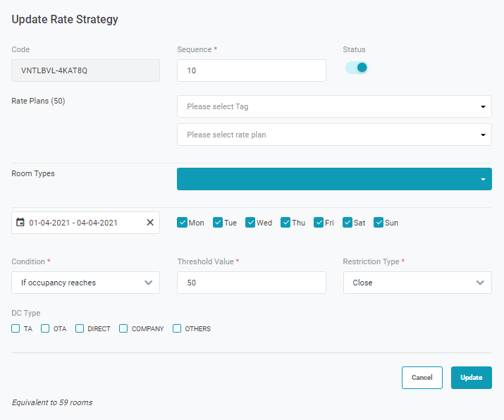Screen dimensions: 504x420
Task: Enable the OTA DC type checkbox
Action: 45,328
